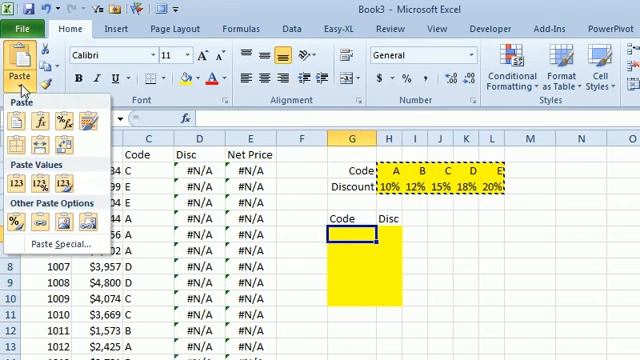Click the Paste clipboard button
The image size is (640, 360).
[x=20, y=55]
